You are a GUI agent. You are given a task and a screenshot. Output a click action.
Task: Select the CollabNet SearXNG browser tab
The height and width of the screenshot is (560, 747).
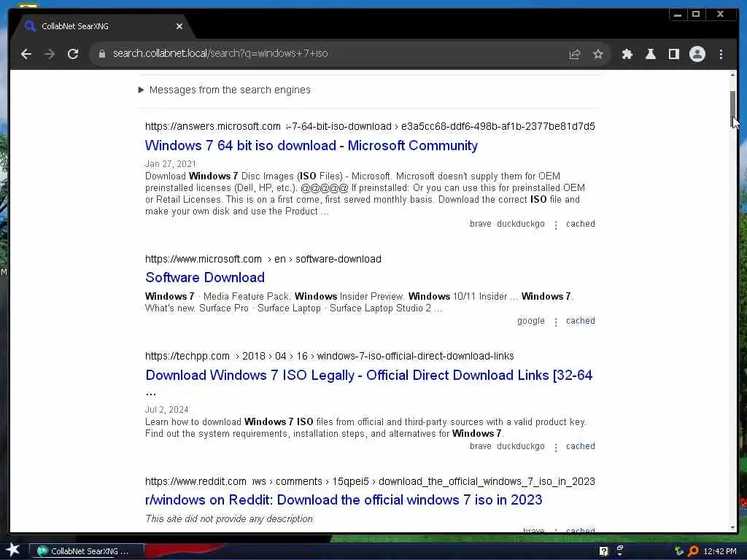(103, 26)
